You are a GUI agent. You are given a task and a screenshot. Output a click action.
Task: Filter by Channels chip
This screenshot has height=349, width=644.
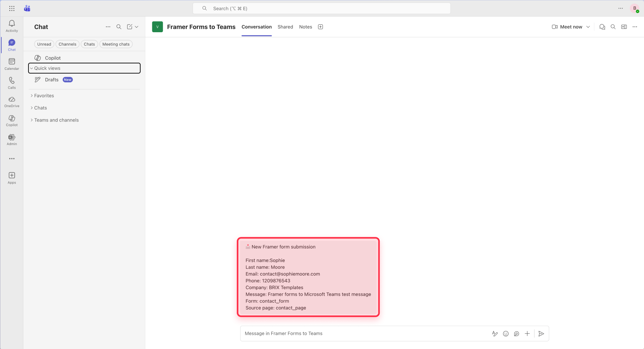pos(67,44)
